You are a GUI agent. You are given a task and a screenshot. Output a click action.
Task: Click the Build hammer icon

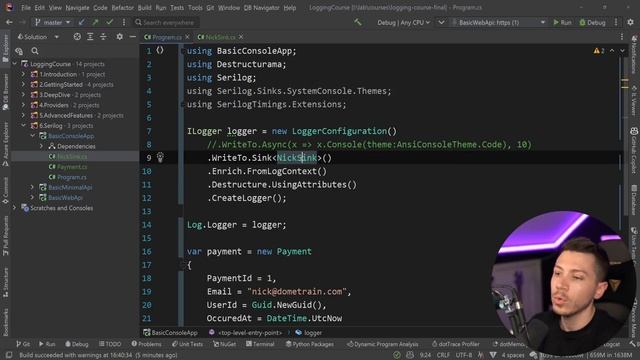358,22
